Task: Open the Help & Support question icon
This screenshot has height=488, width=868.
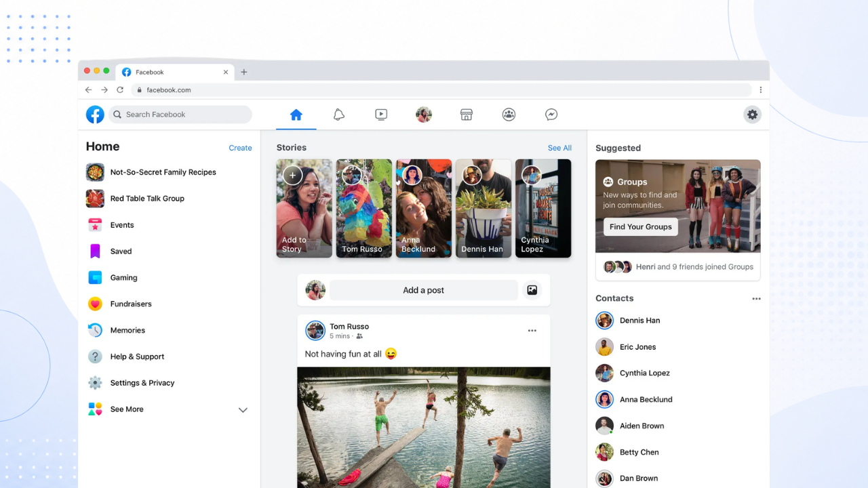Action: pos(95,357)
